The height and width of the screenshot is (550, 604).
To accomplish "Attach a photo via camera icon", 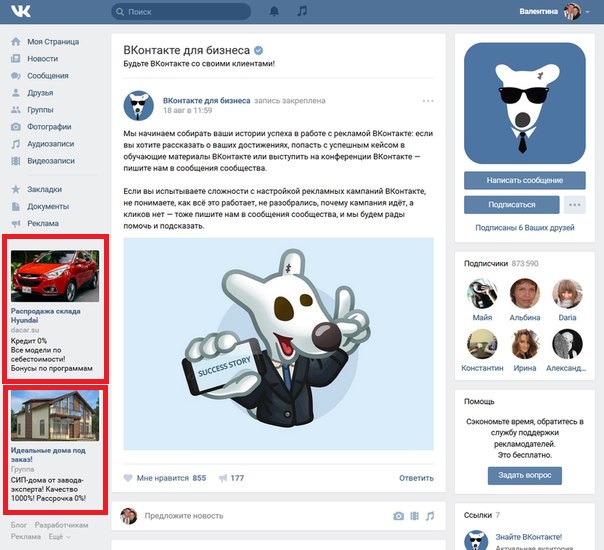I will (399, 516).
